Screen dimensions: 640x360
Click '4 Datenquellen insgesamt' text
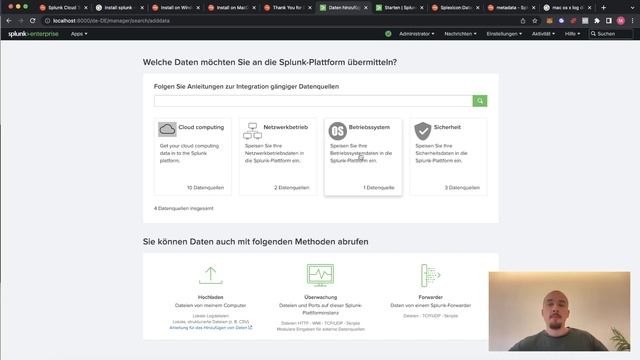[x=184, y=209]
